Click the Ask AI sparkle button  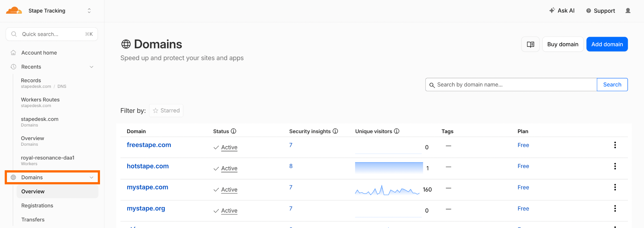tap(562, 11)
